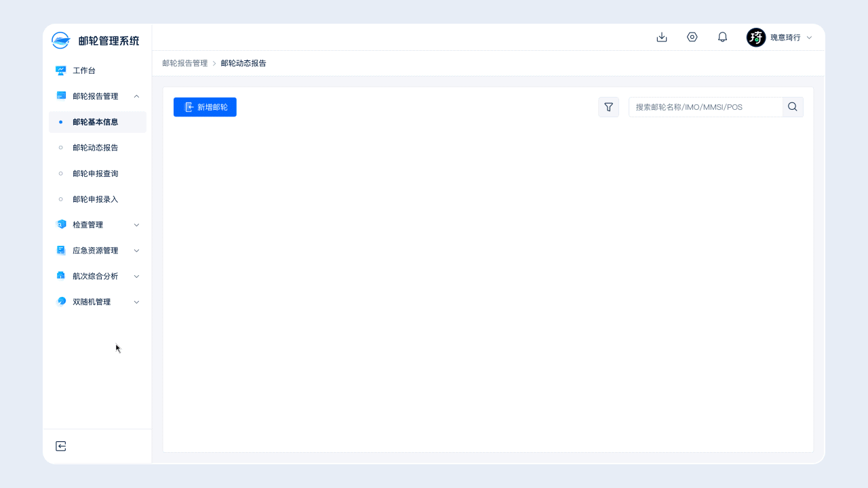Click 邮轮报告管理 breadcrumb link
The image size is (868, 488).
pos(185,63)
